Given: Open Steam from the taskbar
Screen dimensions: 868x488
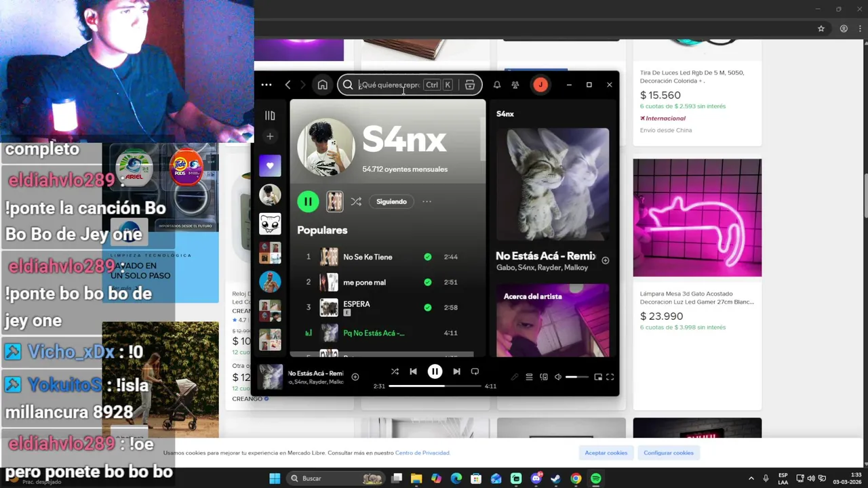Looking at the screenshot, I should (x=556, y=479).
